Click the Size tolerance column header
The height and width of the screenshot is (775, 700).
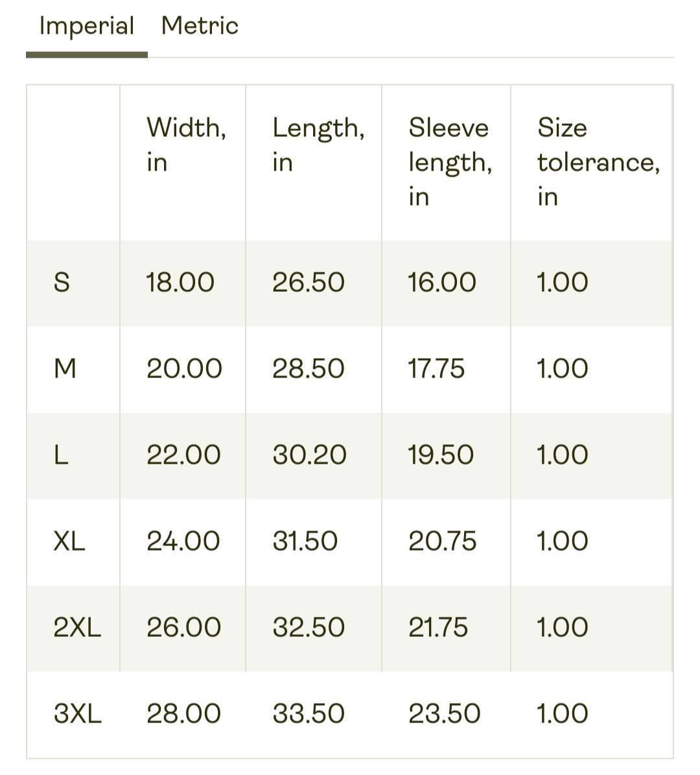598,161
